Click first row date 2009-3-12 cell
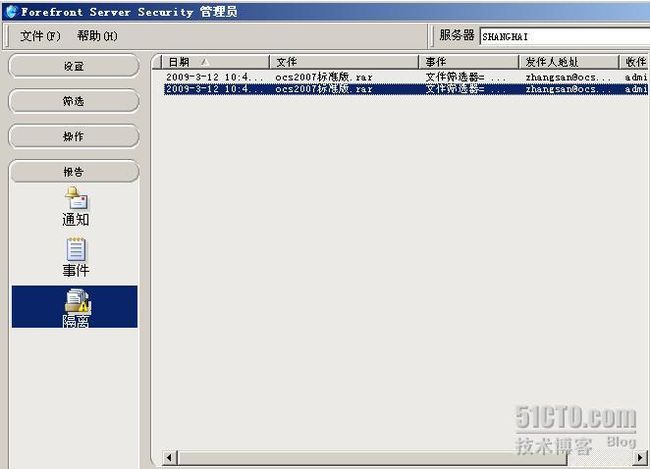 215,77
